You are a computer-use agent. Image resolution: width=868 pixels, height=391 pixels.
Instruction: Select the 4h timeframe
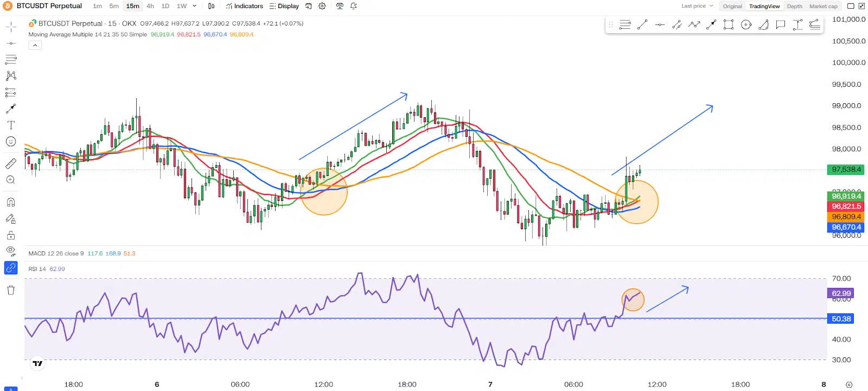[x=150, y=6]
